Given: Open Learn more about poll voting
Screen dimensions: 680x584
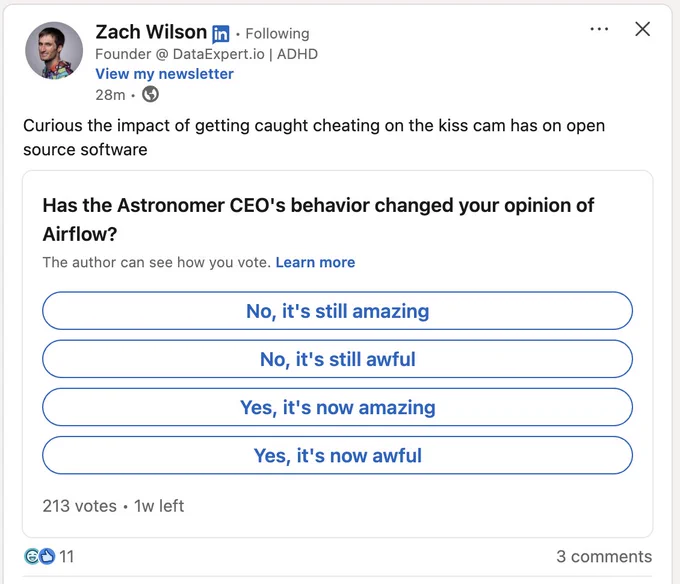Looking at the screenshot, I should coord(315,262).
